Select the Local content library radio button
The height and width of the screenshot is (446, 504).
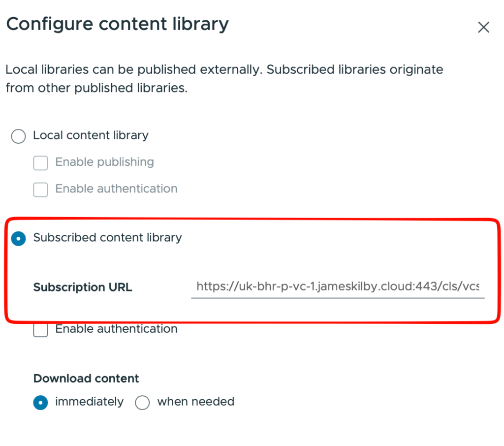point(18,136)
